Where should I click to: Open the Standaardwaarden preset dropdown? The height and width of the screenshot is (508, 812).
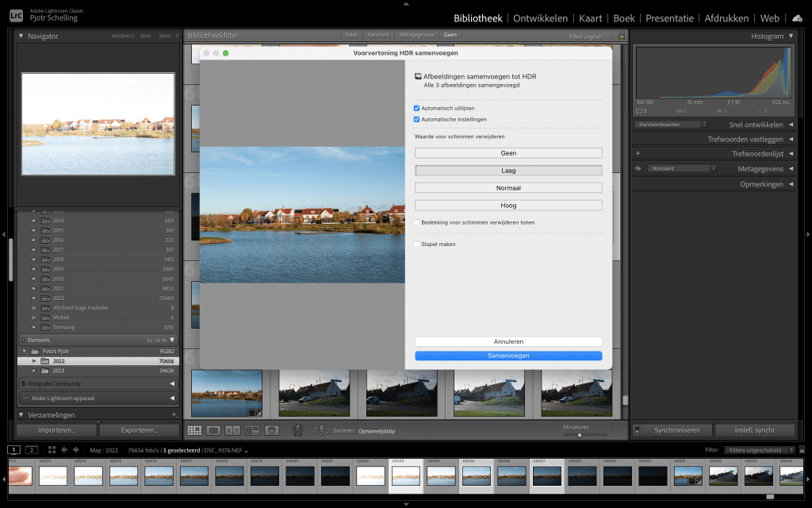(x=671, y=125)
